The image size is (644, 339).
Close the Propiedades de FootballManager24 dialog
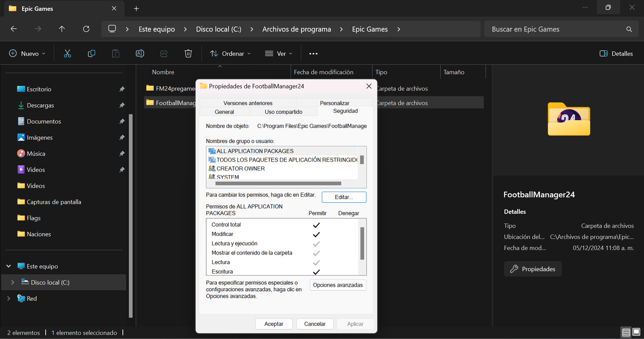(x=369, y=86)
